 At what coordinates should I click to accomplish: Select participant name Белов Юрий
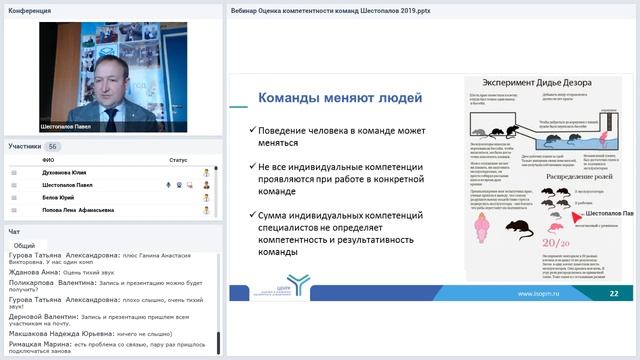coord(58,198)
